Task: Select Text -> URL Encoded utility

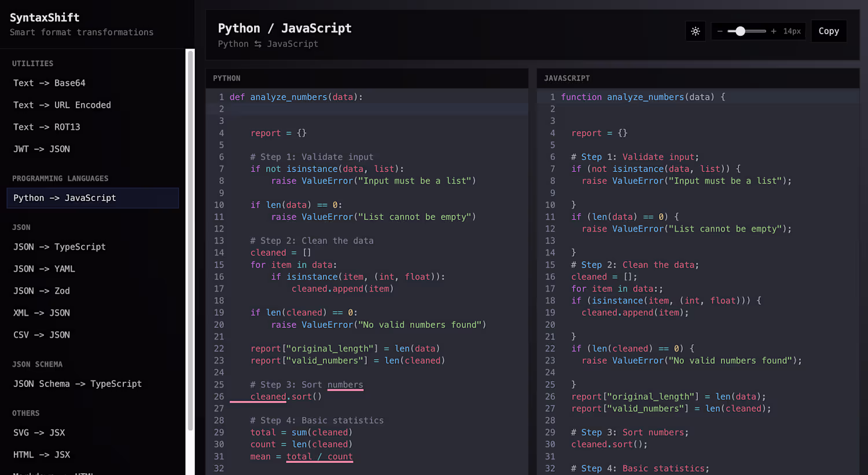Action: 62,105
